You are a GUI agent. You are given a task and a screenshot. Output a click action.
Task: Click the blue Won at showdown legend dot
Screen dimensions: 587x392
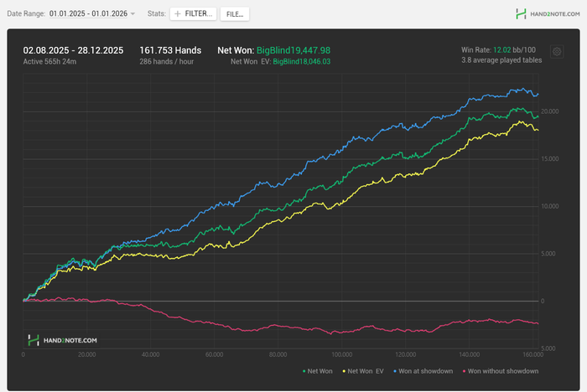[395, 371]
